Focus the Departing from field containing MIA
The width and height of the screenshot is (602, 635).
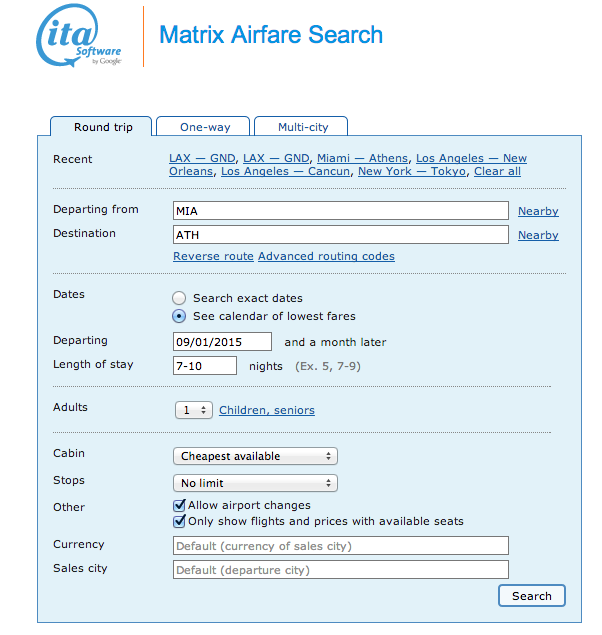point(340,211)
